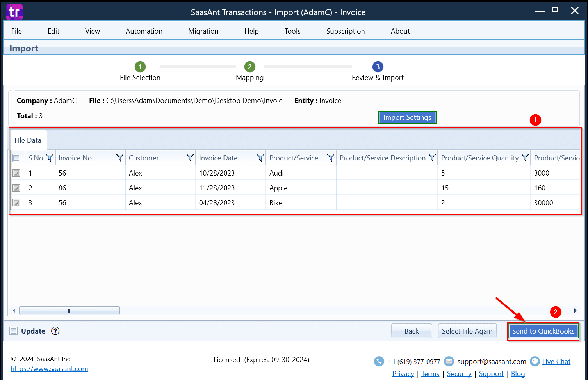Screen dimensions: 588x380
Task: Click the Back button
Action: tap(412, 331)
